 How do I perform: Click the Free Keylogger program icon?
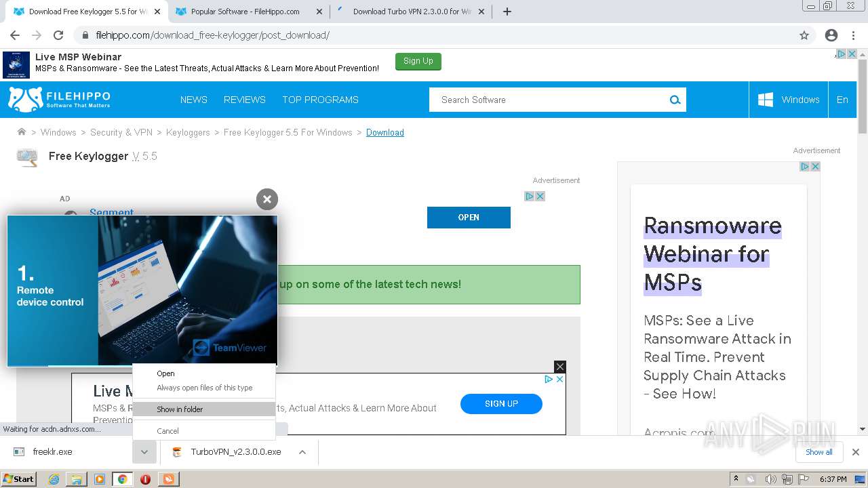[27, 157]
